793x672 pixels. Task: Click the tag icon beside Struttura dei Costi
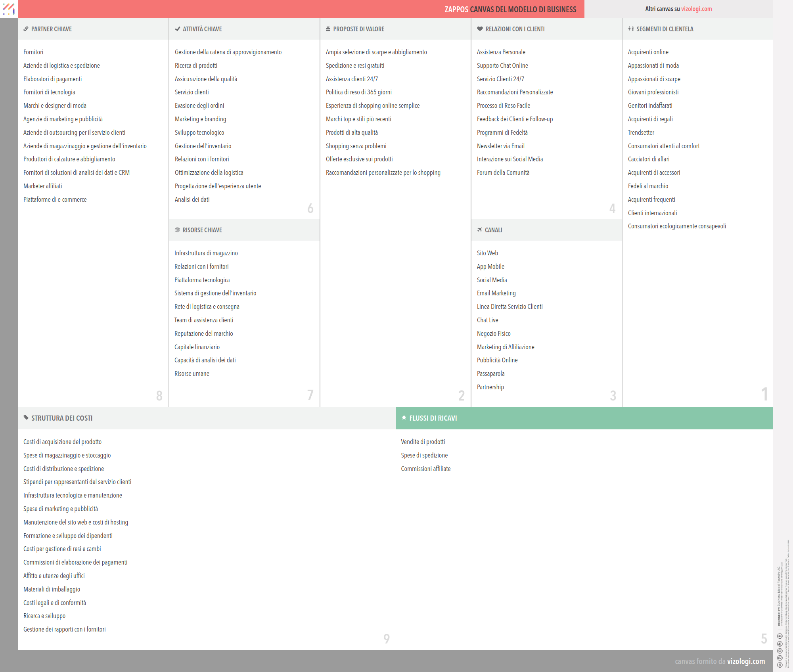click(x=26, y=417)
